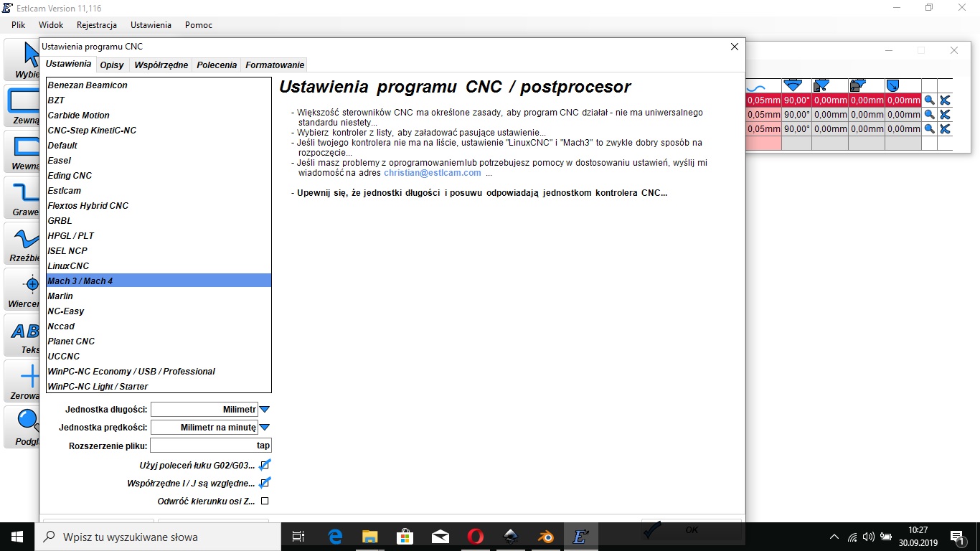Screen dimensions: 980x551
Task: Select 'Marlin' controller preset
Action: [159, 296]
